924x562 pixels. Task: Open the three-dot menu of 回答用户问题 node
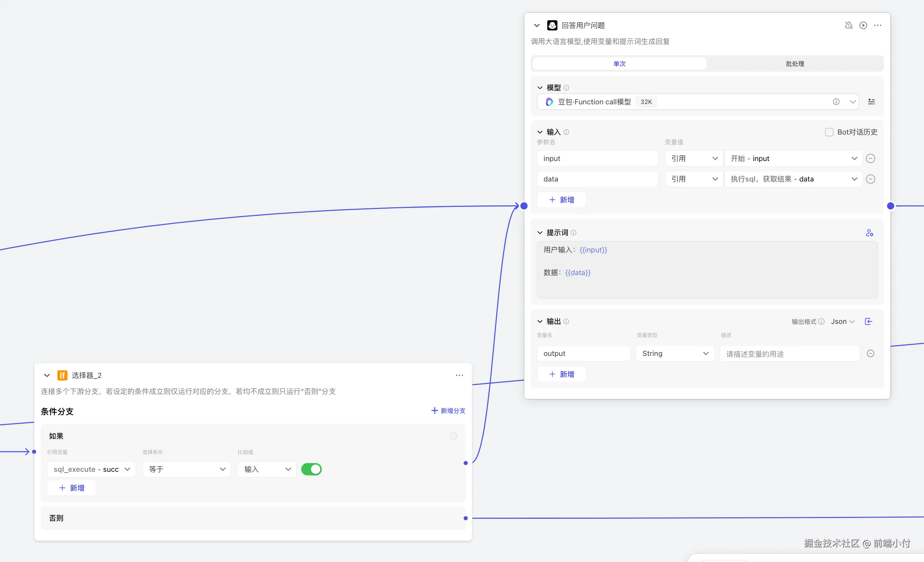(877, 25)
